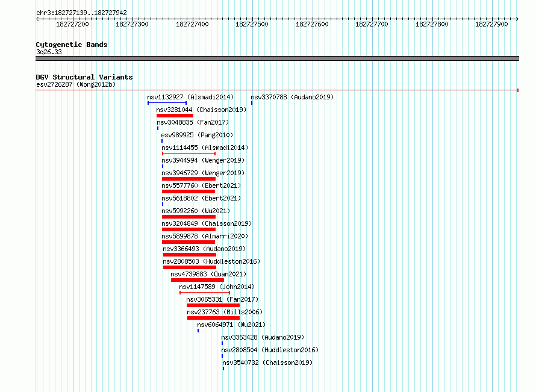Open nsv3370788 (Audano2019) variant label
The width and height of the screenshot is (536, 392).
[292, 97]
